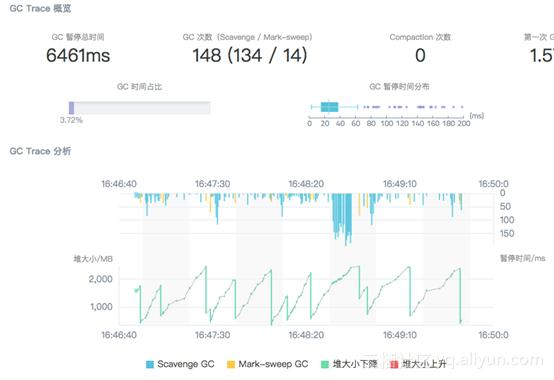
Task: Click the 150 pause time axis label
Action: click(507, 233)
